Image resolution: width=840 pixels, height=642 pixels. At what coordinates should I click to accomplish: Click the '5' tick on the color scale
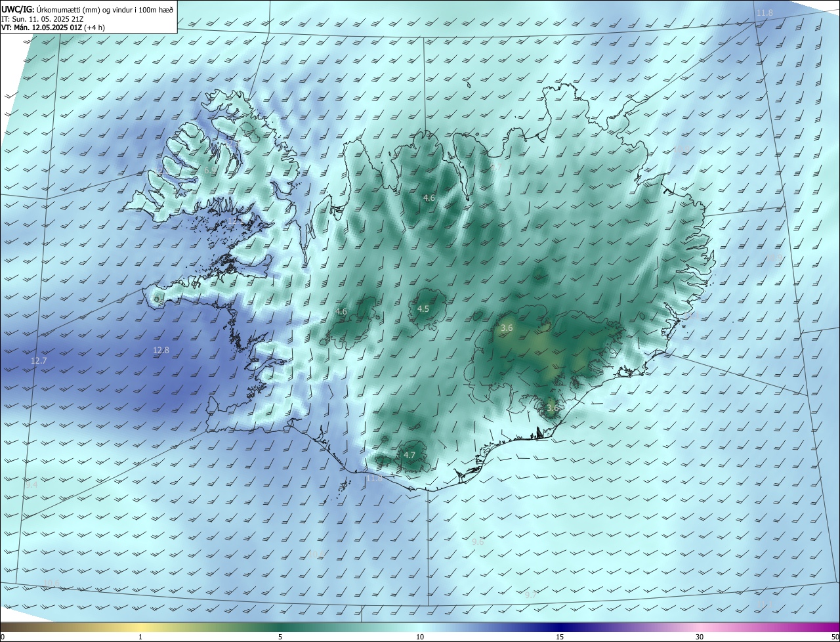point(280,637)
